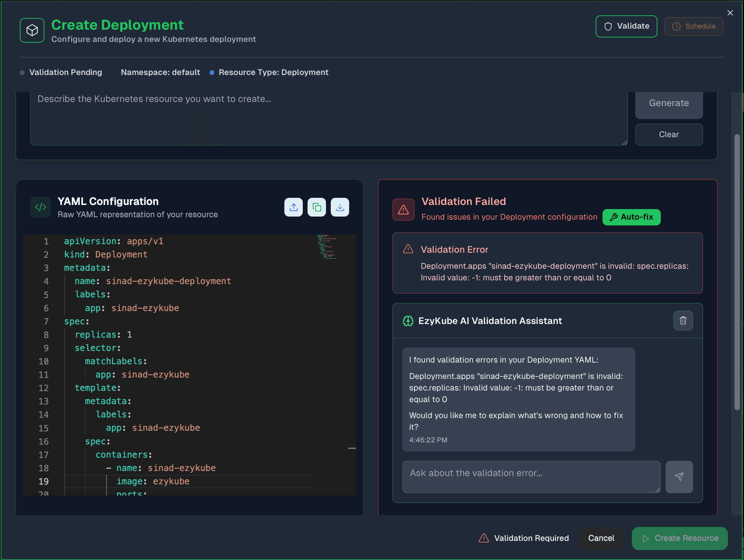Click Create Resource
Screen dimensions: 744x560
(x=680, y=538)
